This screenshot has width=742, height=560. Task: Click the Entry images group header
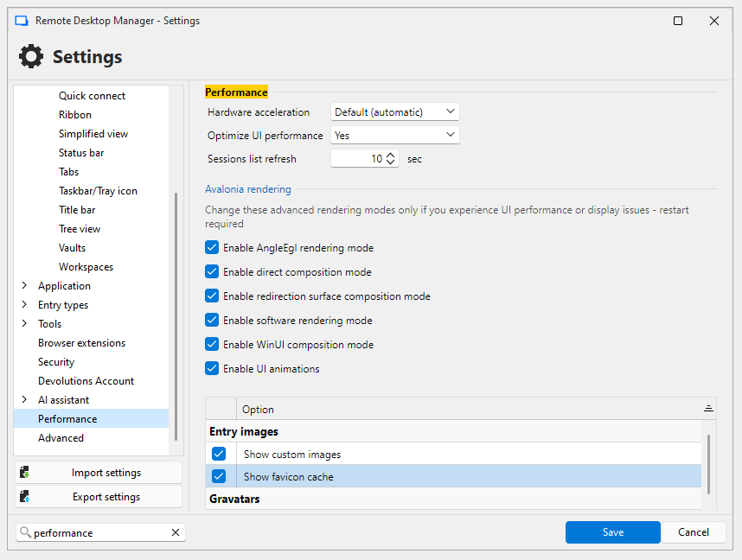pyautogui.click(x=453, y=431)
